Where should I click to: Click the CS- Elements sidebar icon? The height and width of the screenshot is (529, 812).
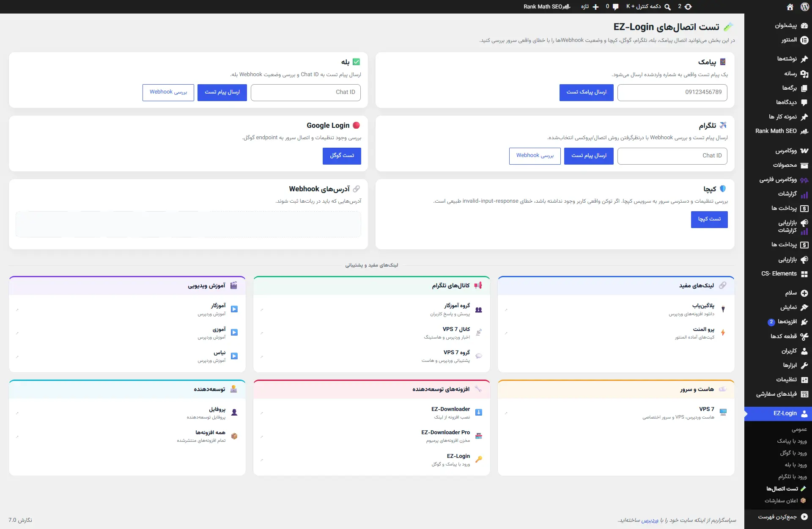coord(804,274)
